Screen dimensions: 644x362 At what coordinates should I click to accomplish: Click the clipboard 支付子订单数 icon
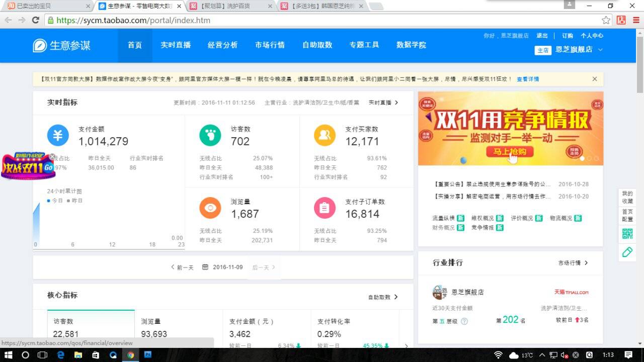(325, 208)
